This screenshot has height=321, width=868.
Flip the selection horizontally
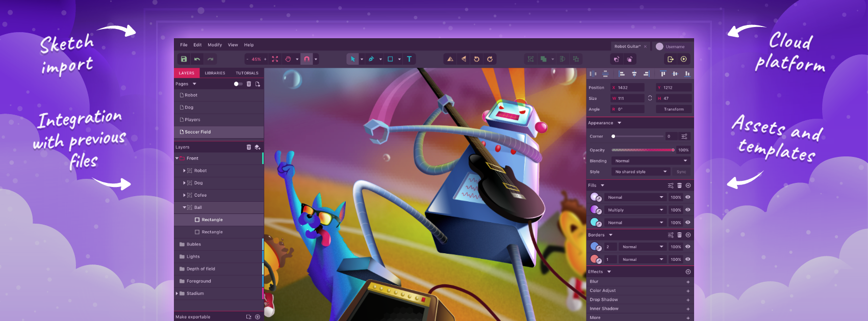pos(450,59)
